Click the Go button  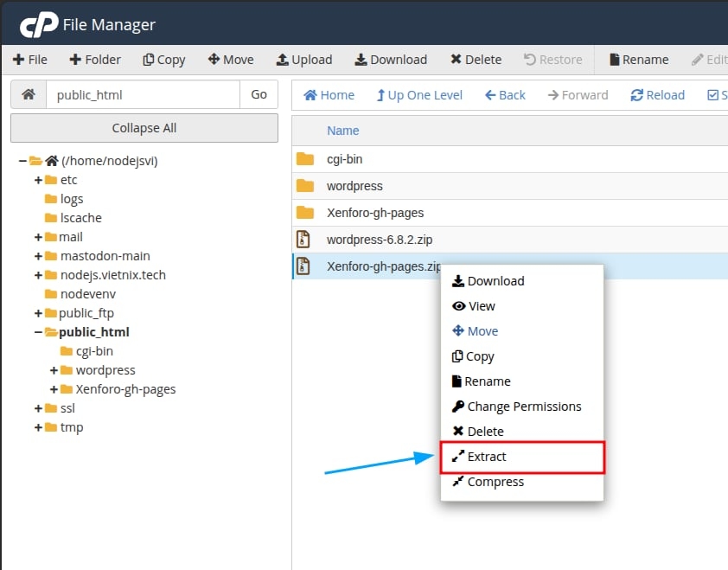[259, 94]
